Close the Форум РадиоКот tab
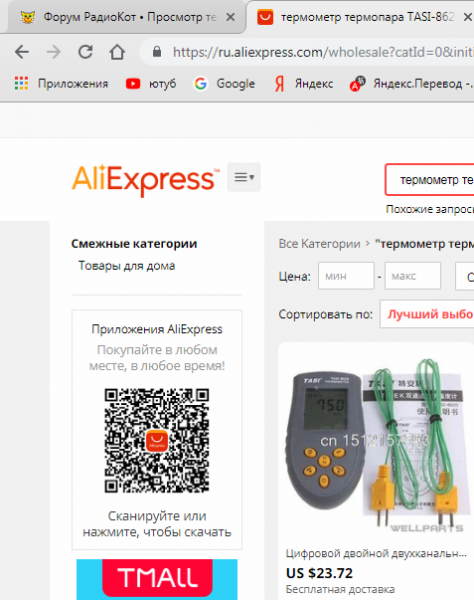The width and height of the screenshot is (474, 600). (x=230, y=17)
